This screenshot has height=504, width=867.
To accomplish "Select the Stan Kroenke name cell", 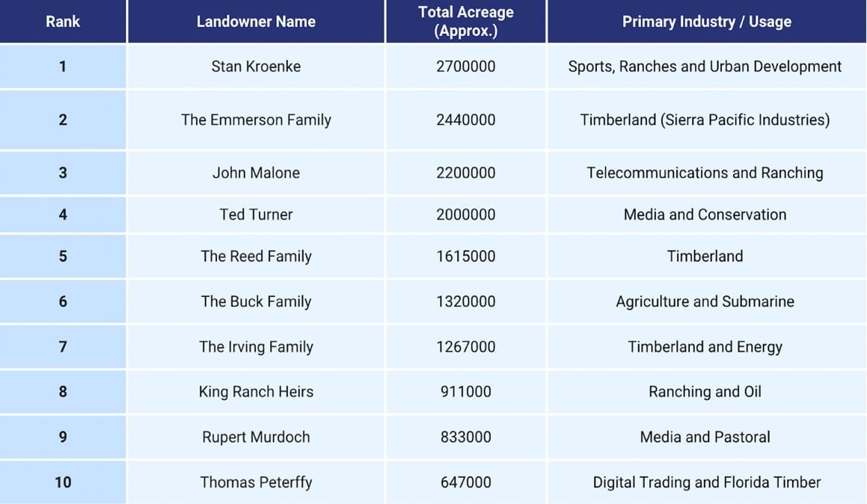I will pyautogui.click(x=256, y=67).
